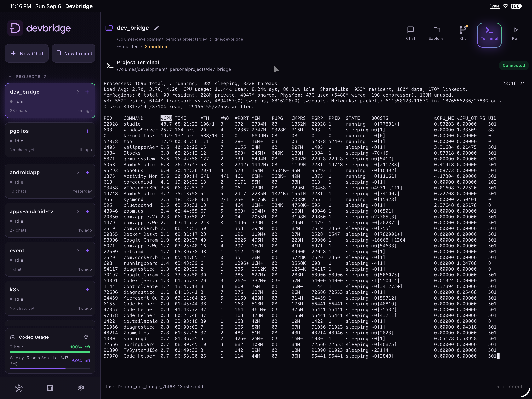Image resolution: width=532 pixels, height=399 pixels.
Task: Click the '69% left' weekly usage label
Action: (x=81, y=361)
